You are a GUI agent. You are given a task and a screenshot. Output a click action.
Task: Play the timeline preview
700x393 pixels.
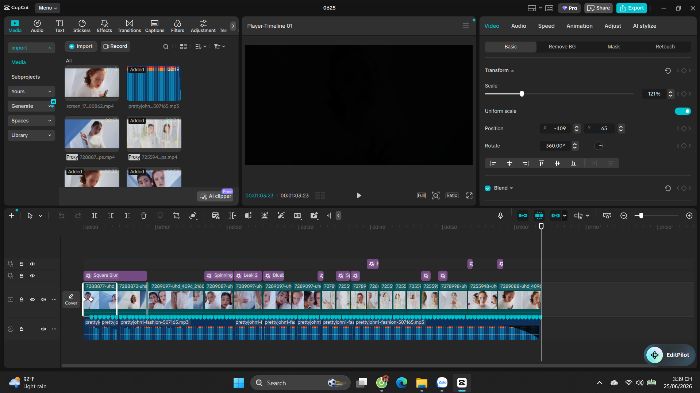click(359, 196)
